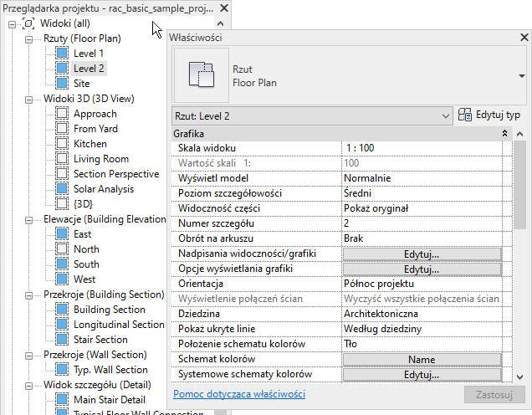The height and width of the screenshot is (415, 532).
Task: Click the {3D} view icon
Action: [62, 204]
